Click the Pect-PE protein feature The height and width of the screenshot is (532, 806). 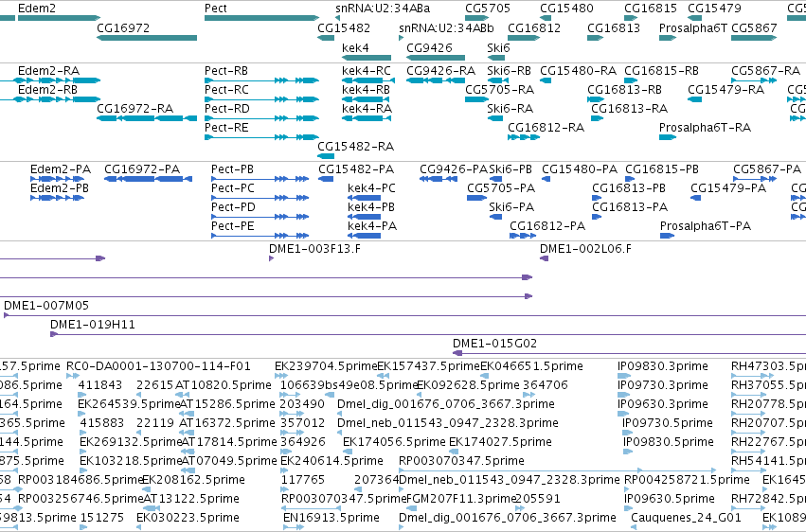click(260, 236)
